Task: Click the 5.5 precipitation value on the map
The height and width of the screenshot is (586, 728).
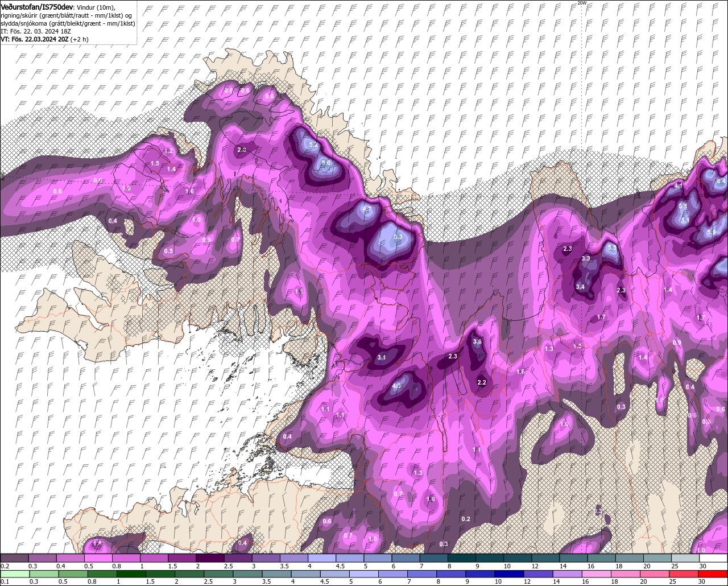Action: pos(612,248)
